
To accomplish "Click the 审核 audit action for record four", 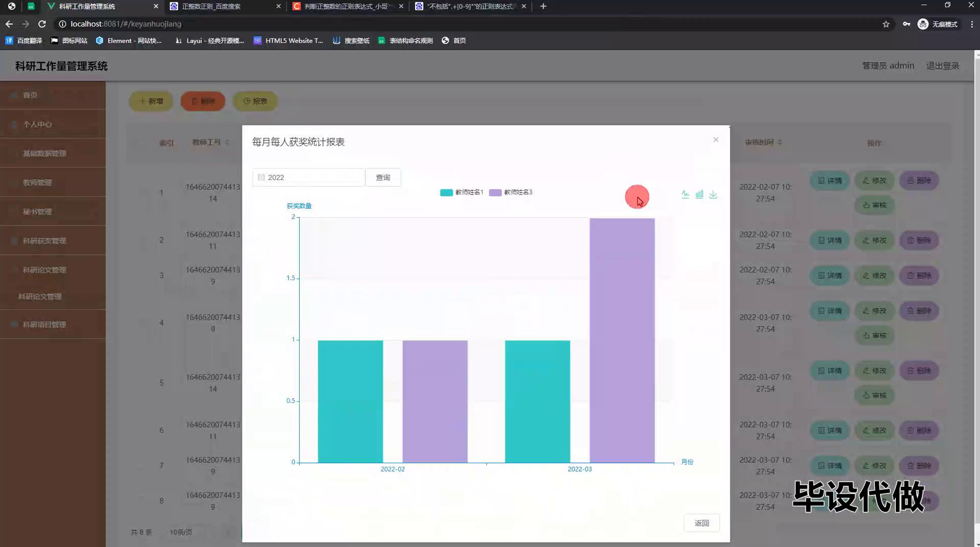I will tap(874, 336).
